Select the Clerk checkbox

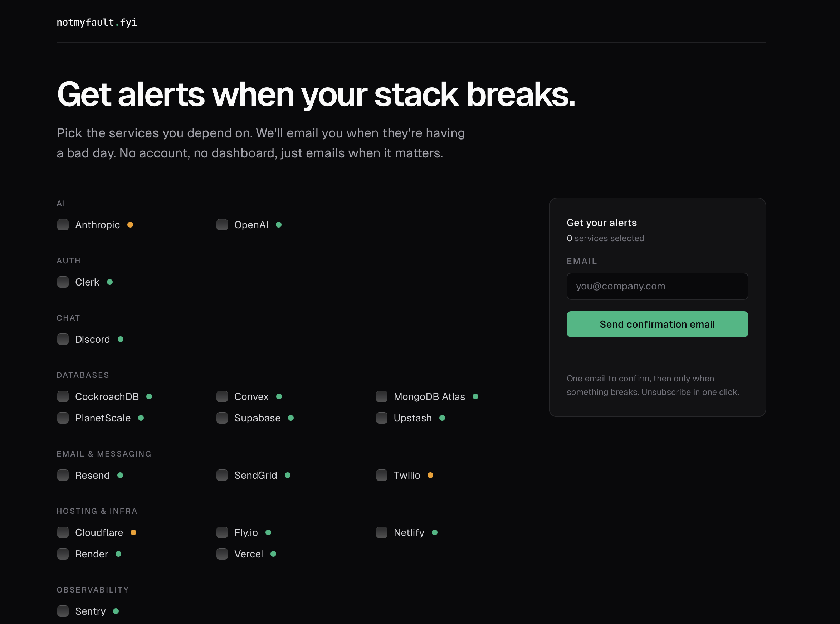pyautogui.click(x=63, y=282)
